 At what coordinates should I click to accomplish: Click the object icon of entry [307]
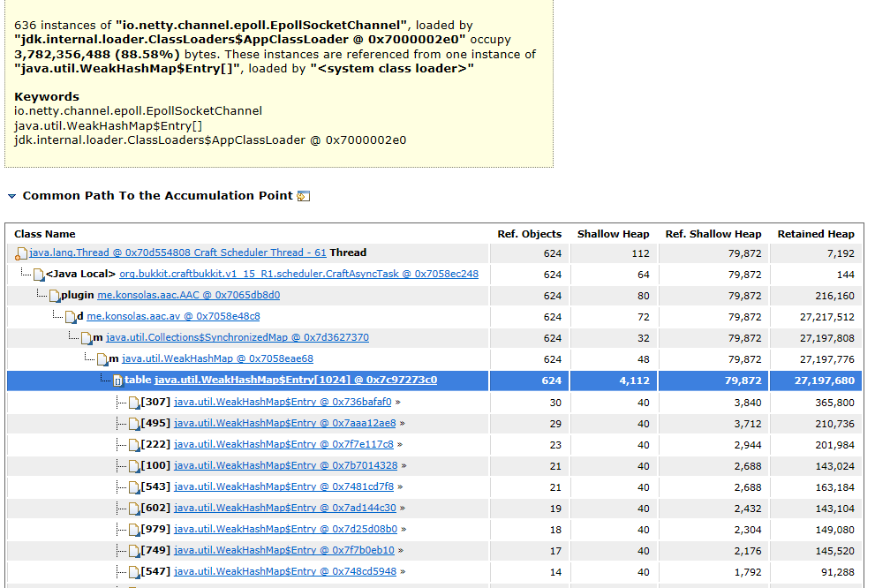point(134,403)
